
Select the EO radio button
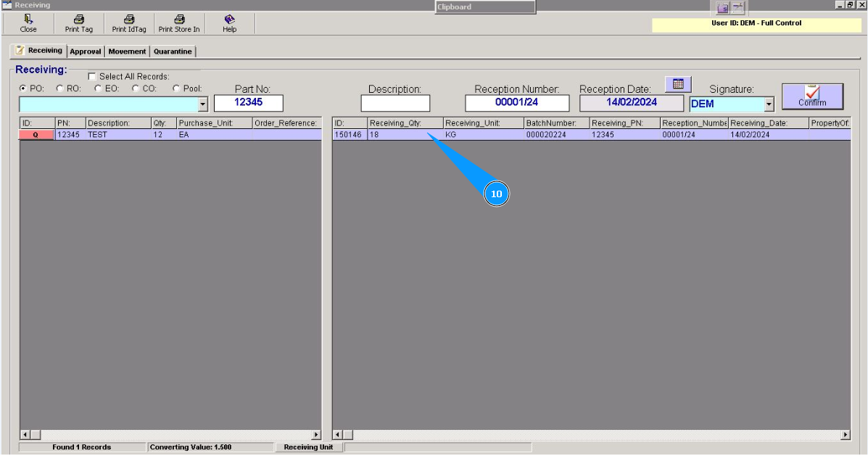98,88
